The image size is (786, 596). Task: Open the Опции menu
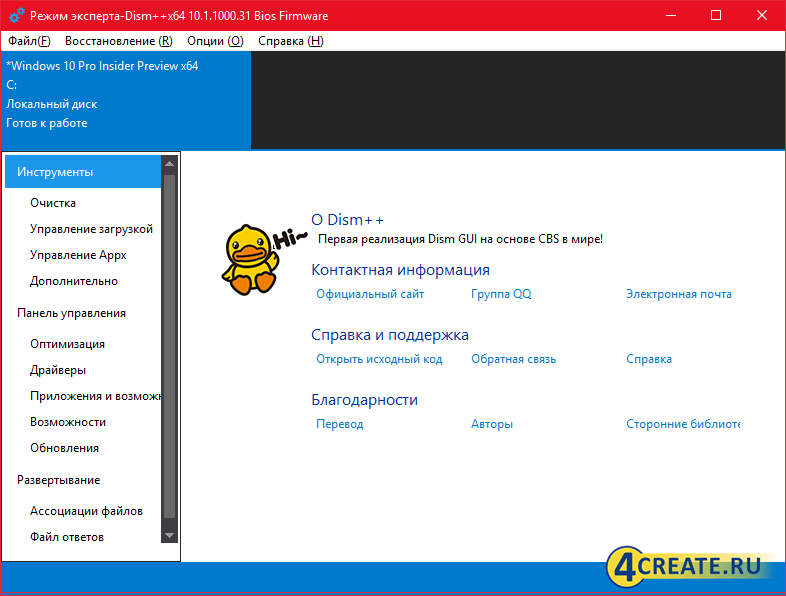[x=216, y=41]
